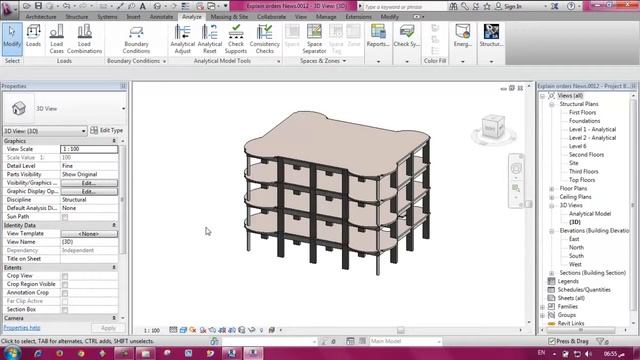Image resolution: width=640 pixels, height=360 pixels.
Task: Collapse the Identity Data section
Action: point(114,225)
